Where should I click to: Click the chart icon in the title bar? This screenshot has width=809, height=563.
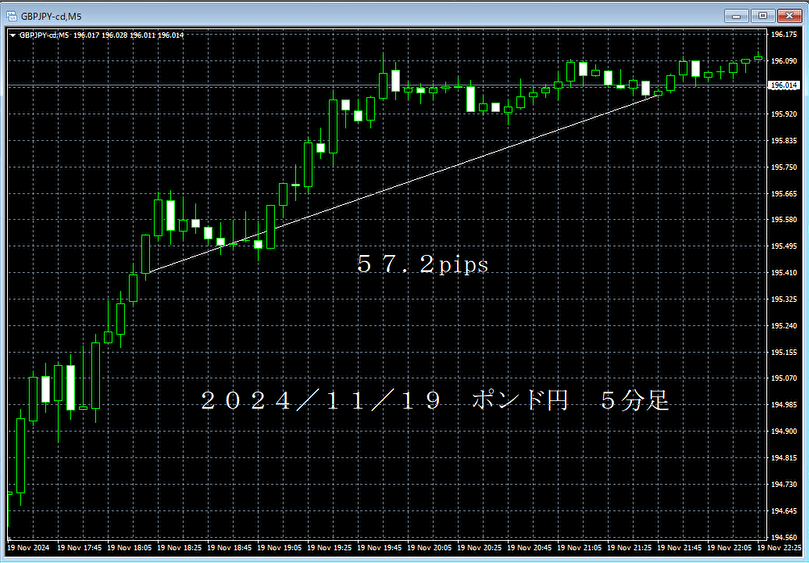click(11, 15)
